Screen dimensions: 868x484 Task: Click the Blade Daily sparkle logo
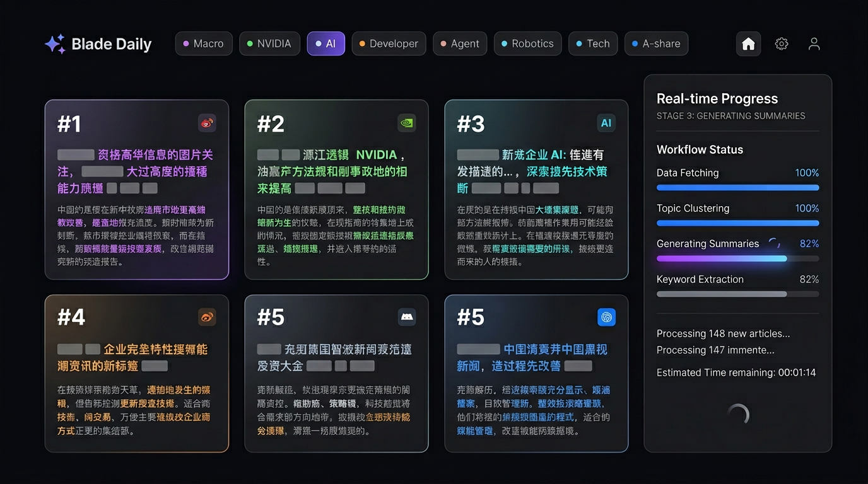(x=55, y=43)
